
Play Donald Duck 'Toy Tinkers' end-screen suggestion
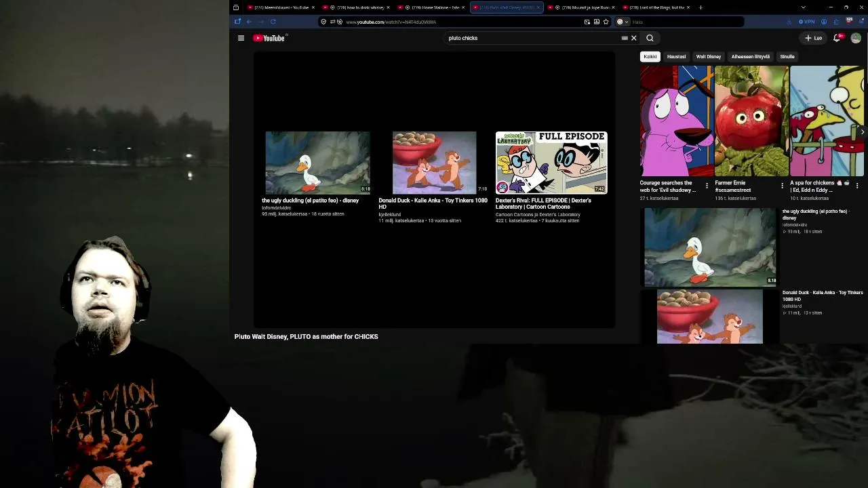[434, 163]
